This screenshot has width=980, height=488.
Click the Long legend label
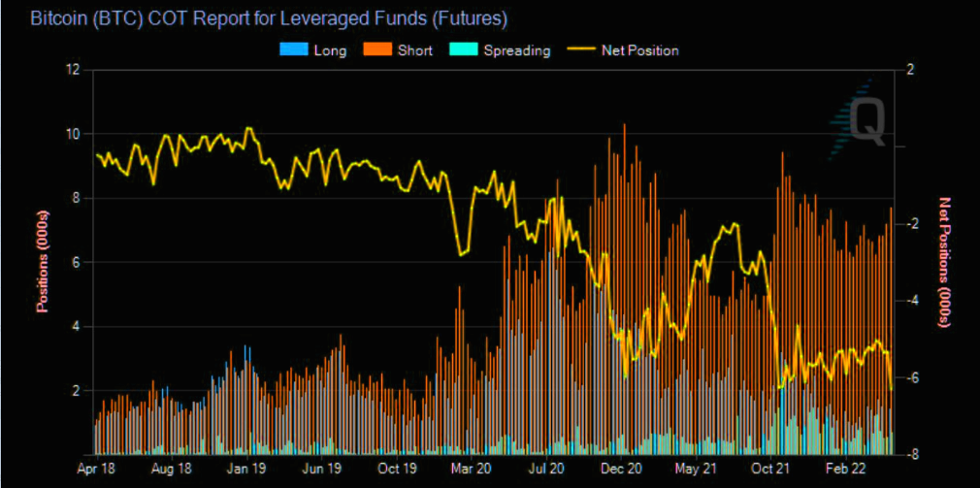(x=331, y=50)
